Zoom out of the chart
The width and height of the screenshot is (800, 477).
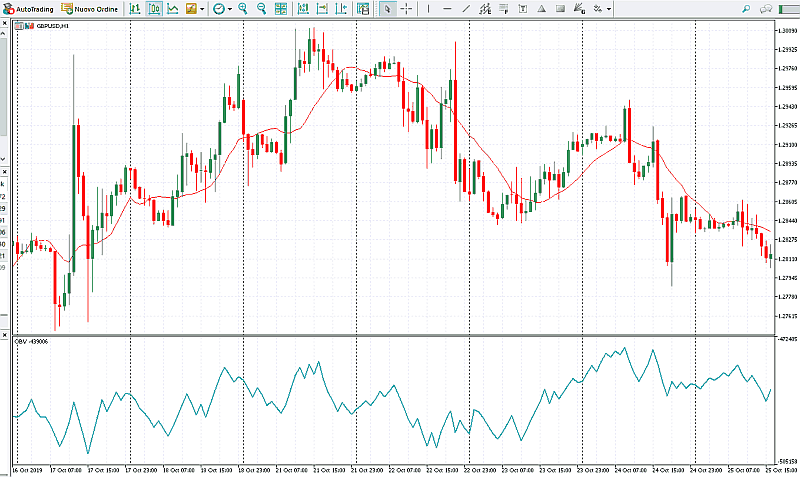(261, 9)
